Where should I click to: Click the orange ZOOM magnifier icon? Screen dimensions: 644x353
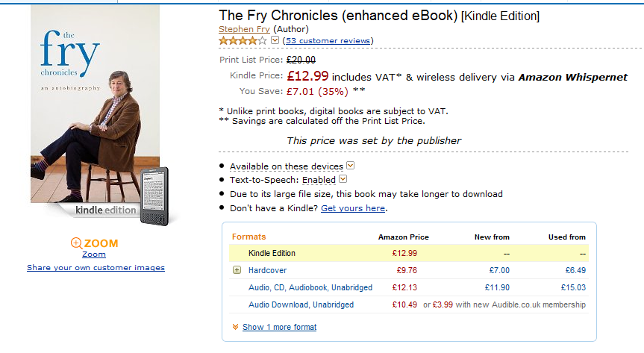76,243
